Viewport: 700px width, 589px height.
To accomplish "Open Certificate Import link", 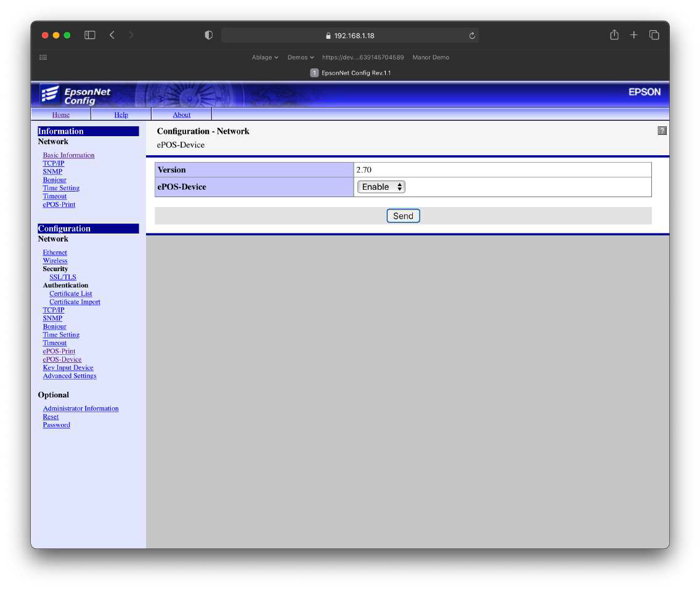I will [75, 302].
